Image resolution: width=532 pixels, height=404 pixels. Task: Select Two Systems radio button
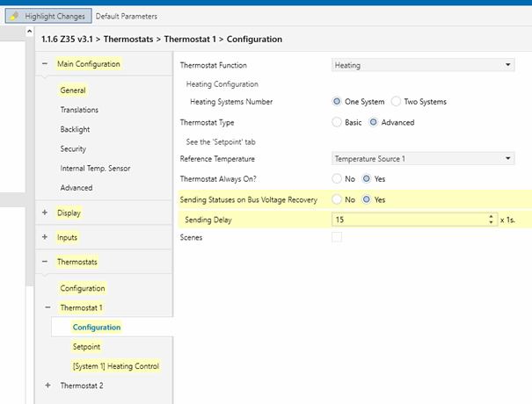click(x=396, y=101)
